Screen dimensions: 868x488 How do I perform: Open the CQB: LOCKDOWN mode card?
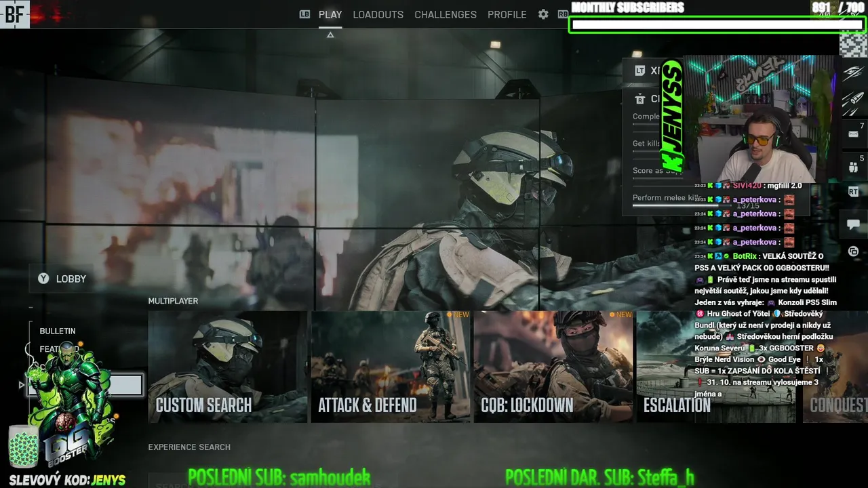coord(553,367)
